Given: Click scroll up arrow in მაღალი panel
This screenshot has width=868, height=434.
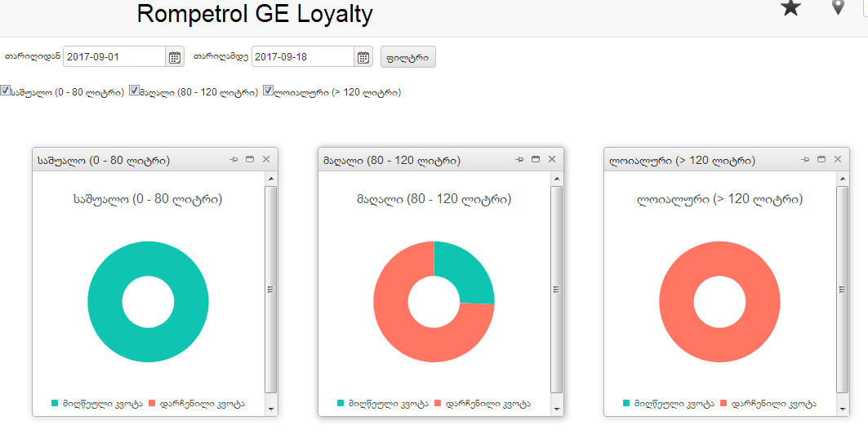Looking at the screenshot, I should pos(557,179).
